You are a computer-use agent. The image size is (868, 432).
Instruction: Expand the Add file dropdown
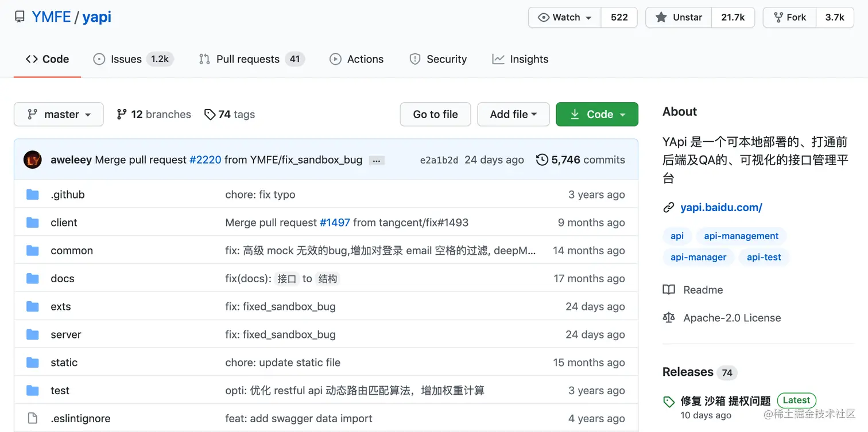(x=513, y=114)
